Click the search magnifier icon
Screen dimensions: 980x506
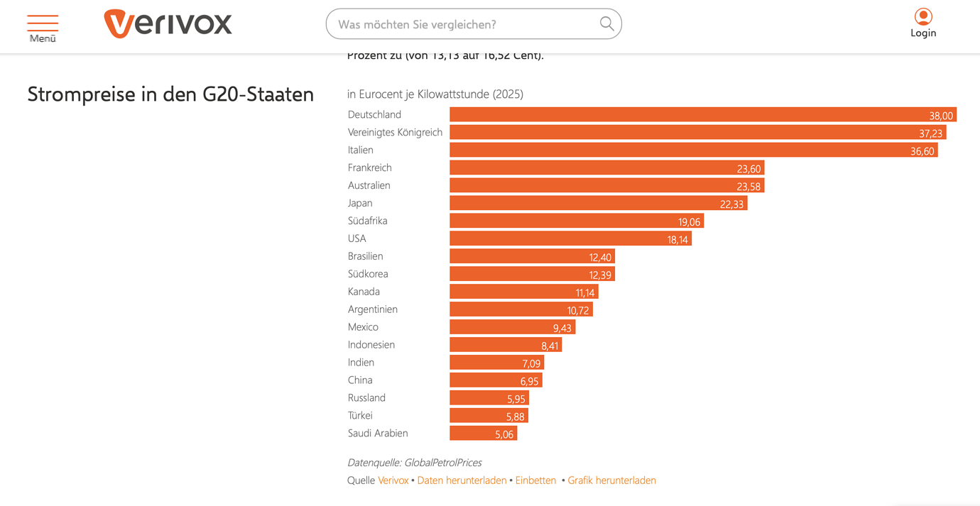(x=606, y=24)
